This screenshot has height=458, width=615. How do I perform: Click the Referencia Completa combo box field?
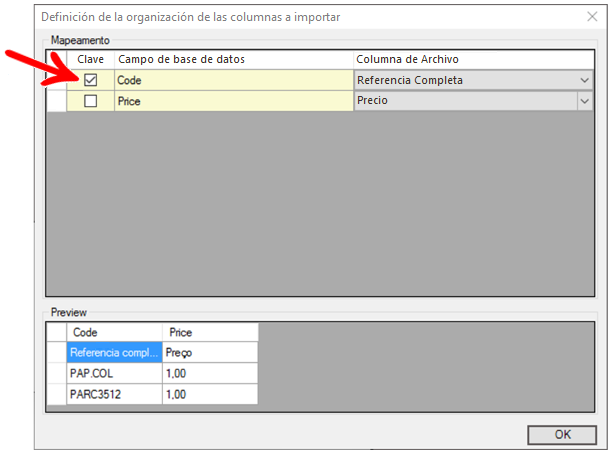click(466, 80)
